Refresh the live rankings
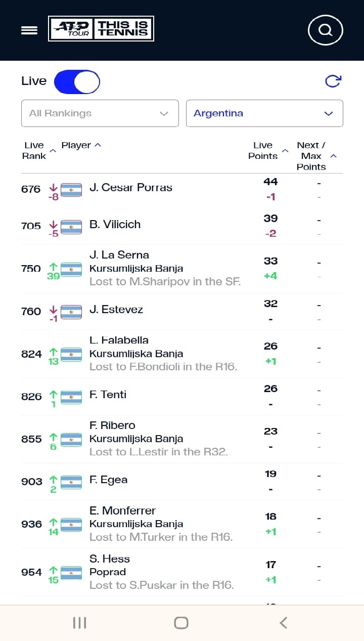Screen dimensions: 364x641 point(333,81)
